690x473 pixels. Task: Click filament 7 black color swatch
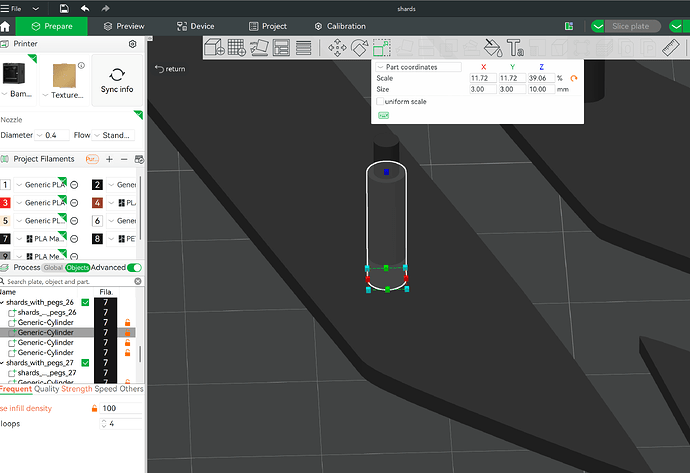coord(5,239)
